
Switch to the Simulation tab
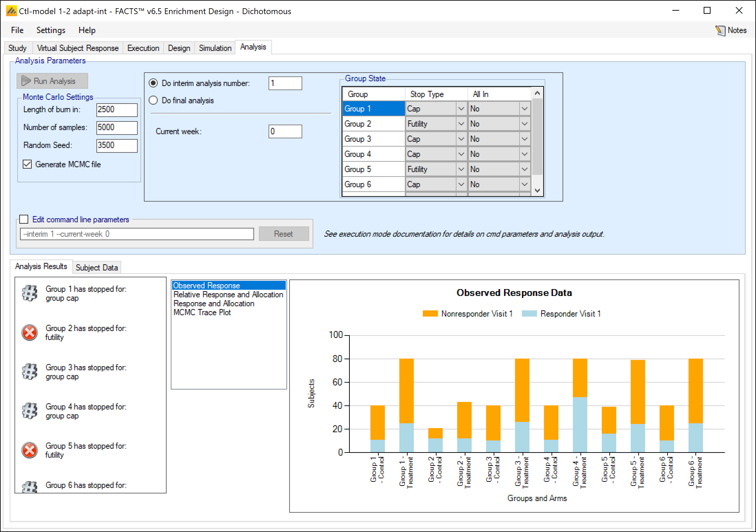215,48
